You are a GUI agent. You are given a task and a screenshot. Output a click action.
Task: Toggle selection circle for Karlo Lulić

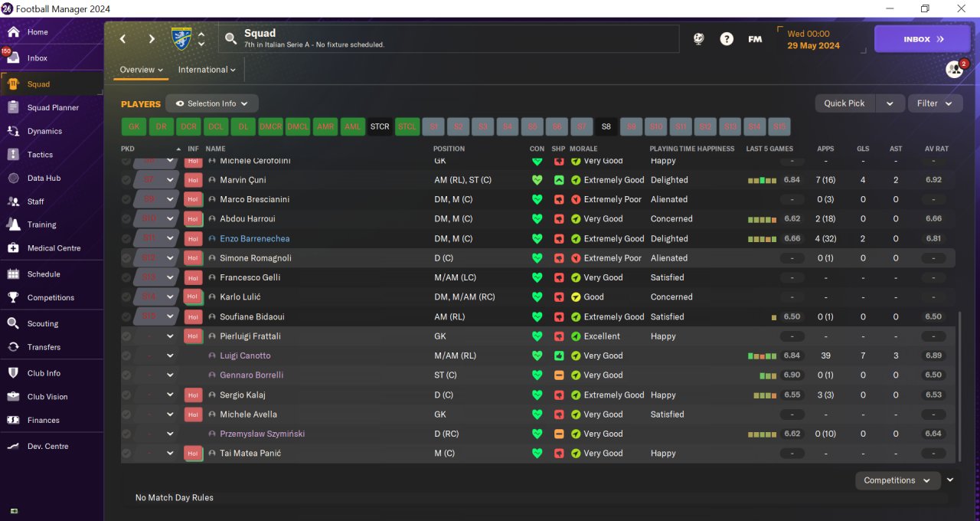click(126, 297)
